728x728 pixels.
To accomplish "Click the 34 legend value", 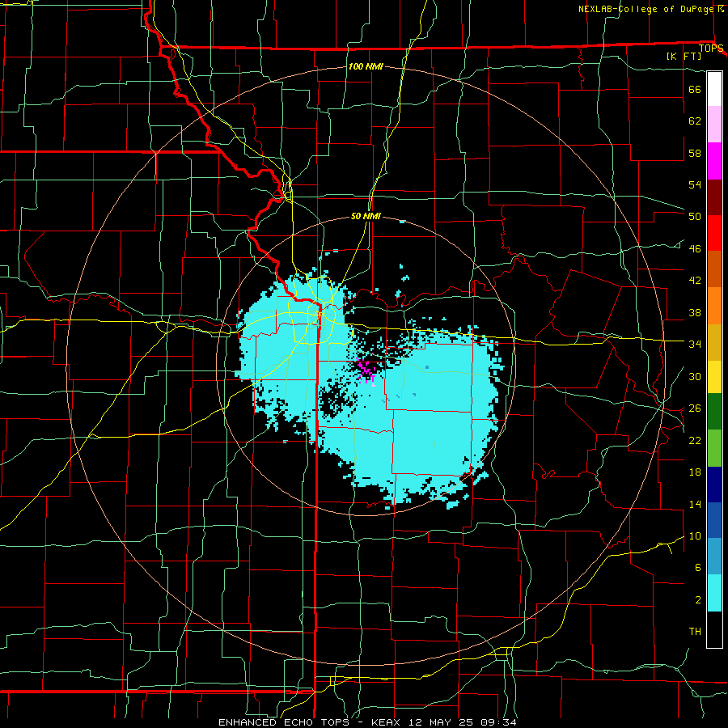I will click(695, 345).
